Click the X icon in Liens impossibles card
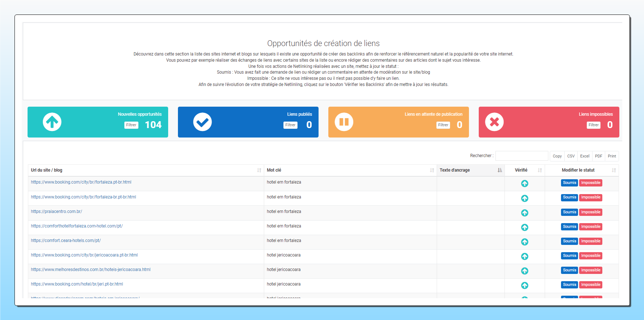This screenshot has width=644, height=320. pos(494,122)
